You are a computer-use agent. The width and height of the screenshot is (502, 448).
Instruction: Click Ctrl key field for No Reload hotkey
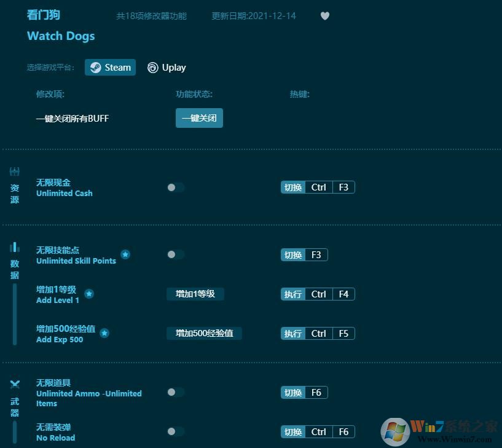319,432
